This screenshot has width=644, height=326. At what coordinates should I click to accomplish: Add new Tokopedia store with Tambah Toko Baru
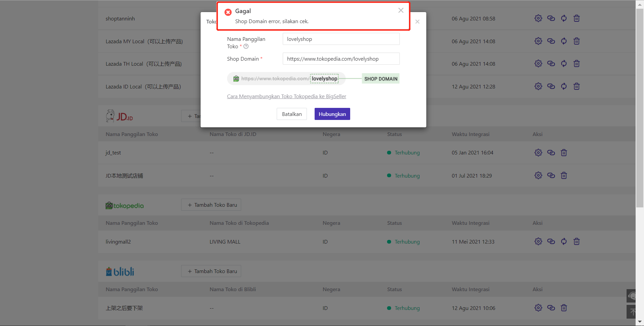[x=211, y=205]
